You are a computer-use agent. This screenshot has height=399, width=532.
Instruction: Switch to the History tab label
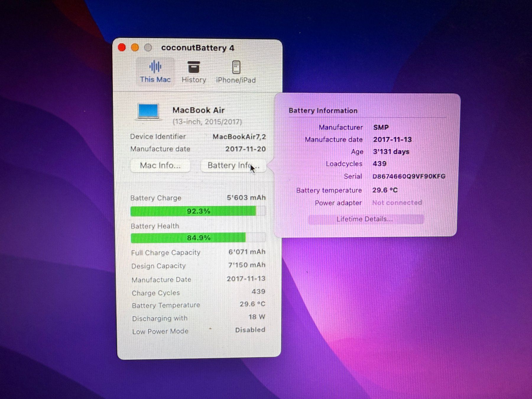tap(194, 80)
